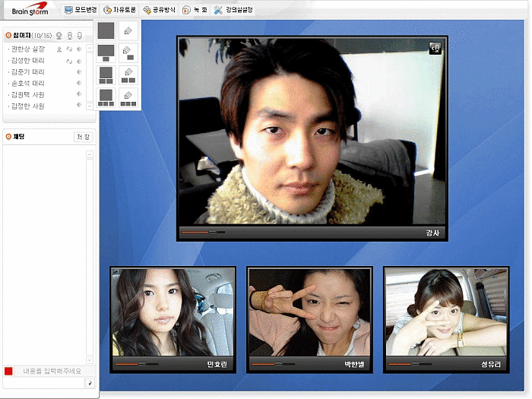Collapse the 채팅 chat panel

8,136
